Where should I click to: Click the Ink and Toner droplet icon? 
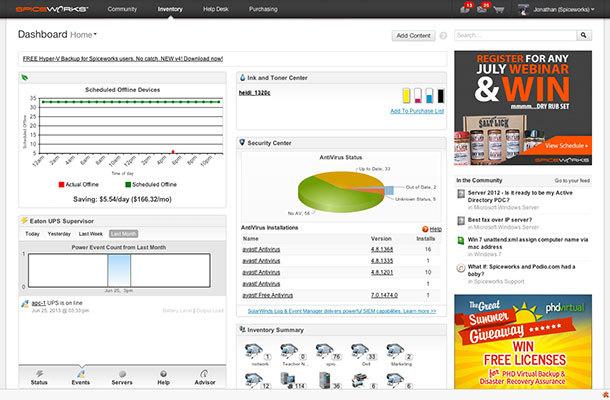242,78
